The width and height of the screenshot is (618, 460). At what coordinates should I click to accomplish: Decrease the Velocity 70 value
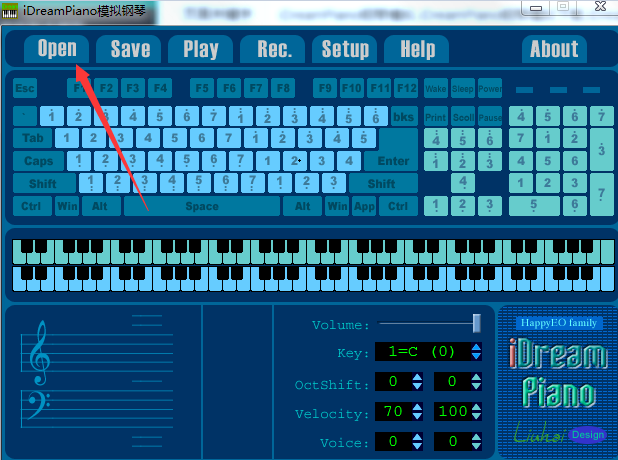(x=417, y=416)
